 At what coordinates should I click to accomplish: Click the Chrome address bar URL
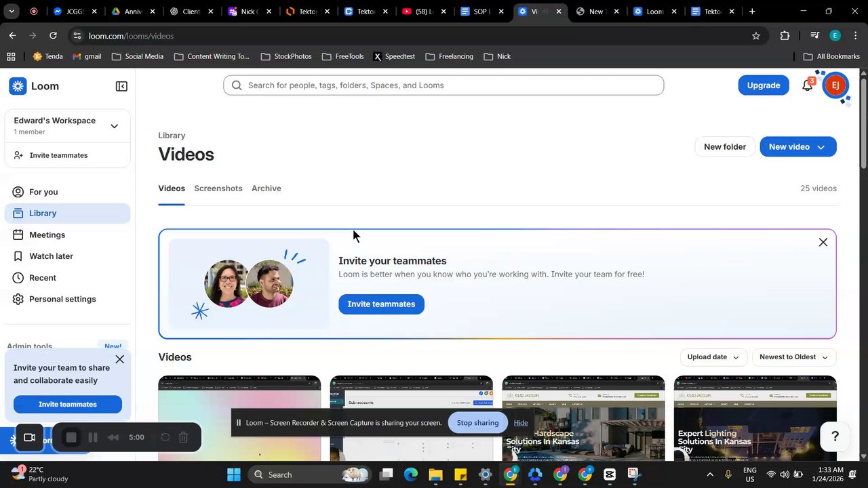(131, 36)
